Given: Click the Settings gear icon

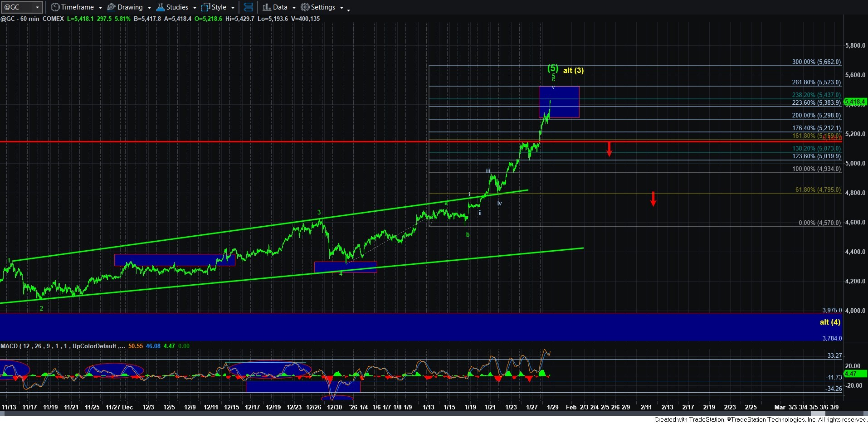Looking at the screenshot, I should pos(305,7).
